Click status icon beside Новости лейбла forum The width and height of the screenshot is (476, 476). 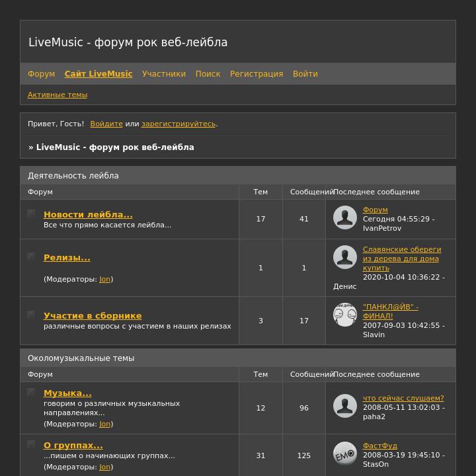pyautogui.click(x=31, y=214)
